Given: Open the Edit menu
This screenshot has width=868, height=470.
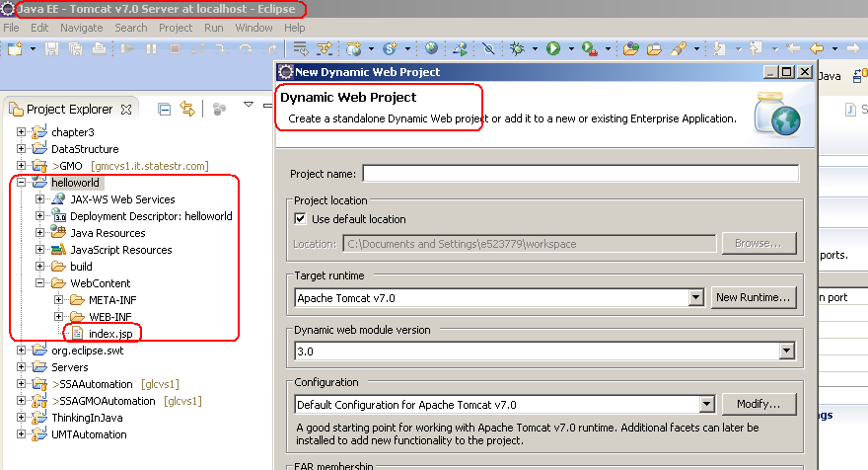Looking at the screenshot, I should coord(39,28).
